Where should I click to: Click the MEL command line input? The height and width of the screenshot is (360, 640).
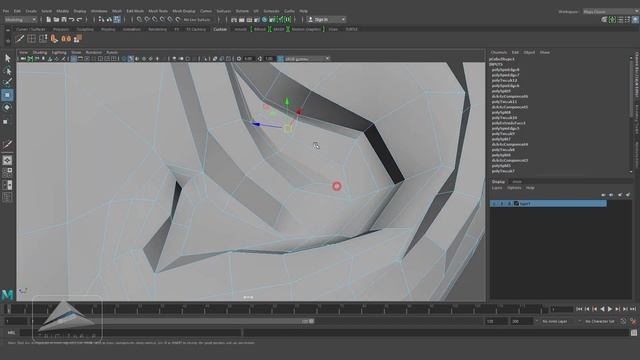click(131, 333)
